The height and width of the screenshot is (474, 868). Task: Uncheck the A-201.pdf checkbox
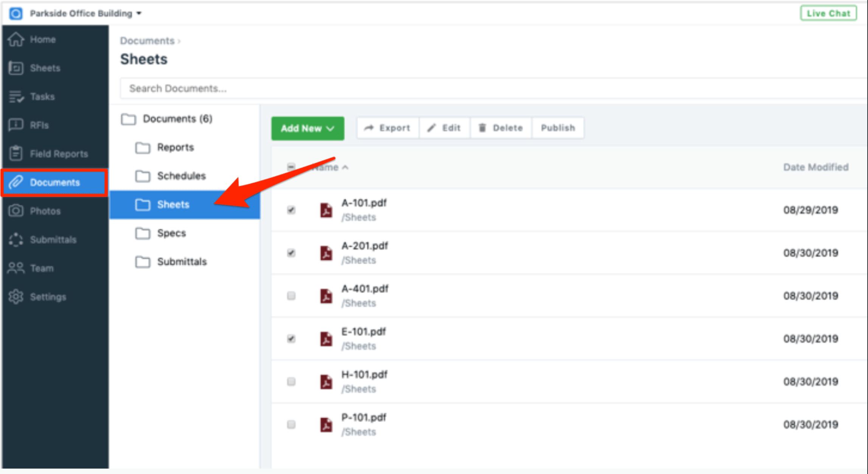[291, 253]
